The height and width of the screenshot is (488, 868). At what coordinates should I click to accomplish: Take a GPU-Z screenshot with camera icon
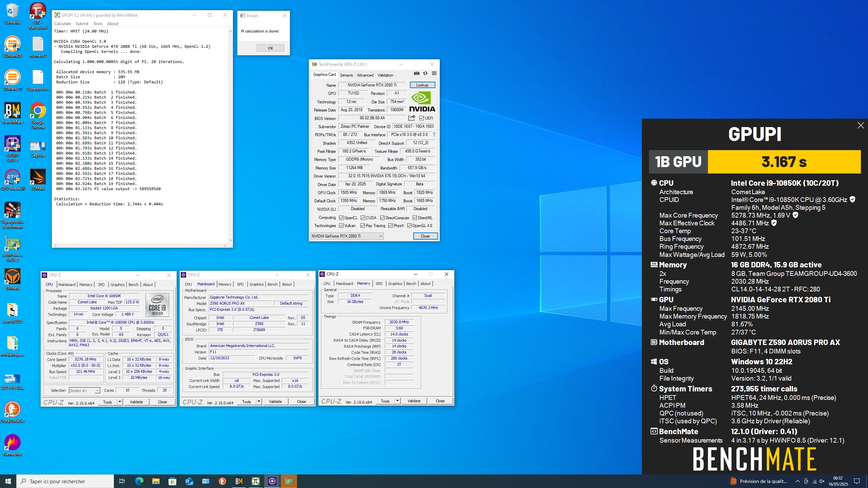coord(417,73)
